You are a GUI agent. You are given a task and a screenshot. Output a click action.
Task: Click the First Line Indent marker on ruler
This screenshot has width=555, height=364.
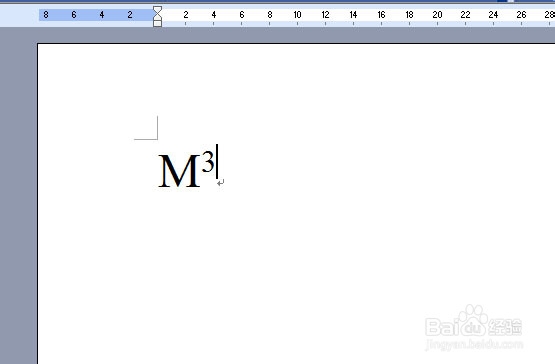pyautogui.click(x=158, y=10)
